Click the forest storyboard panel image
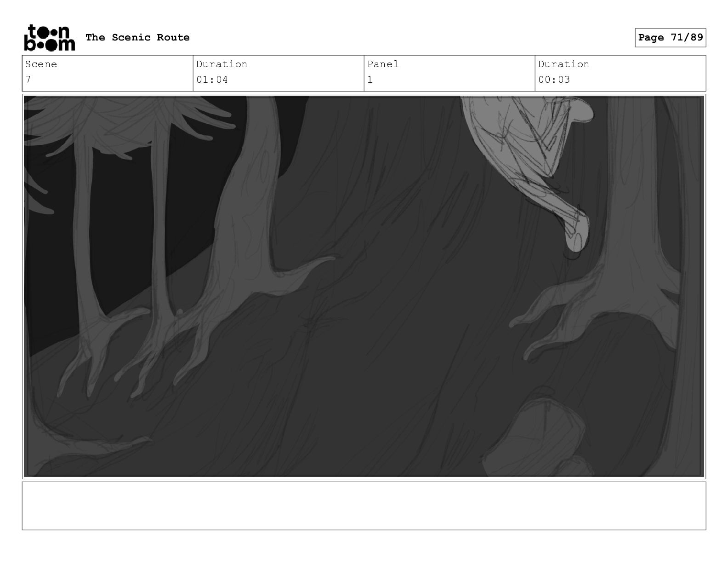Screen dimensions: 728x563 click(x=364, y=286)
